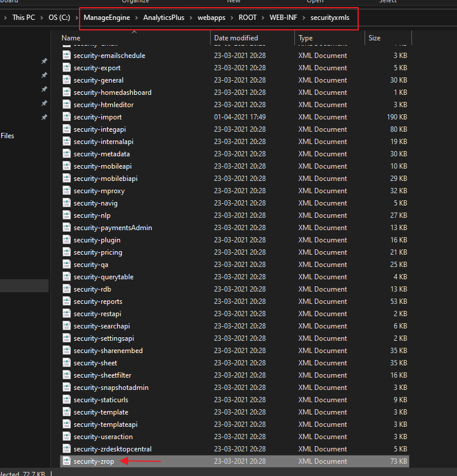This screenshot has height=476, width=457.
Task: Select security-sheetfilter file name
Action: tap(102, 375)
